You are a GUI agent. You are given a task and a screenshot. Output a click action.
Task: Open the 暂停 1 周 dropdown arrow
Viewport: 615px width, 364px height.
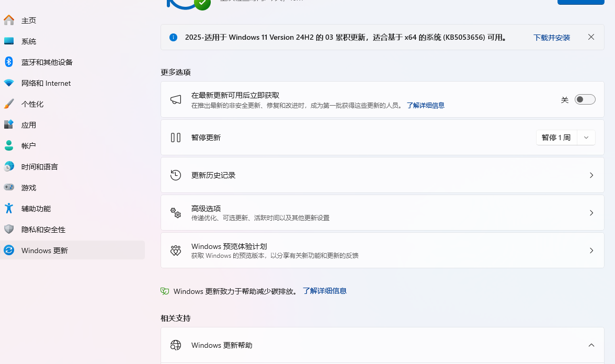[x=586, y=138]
